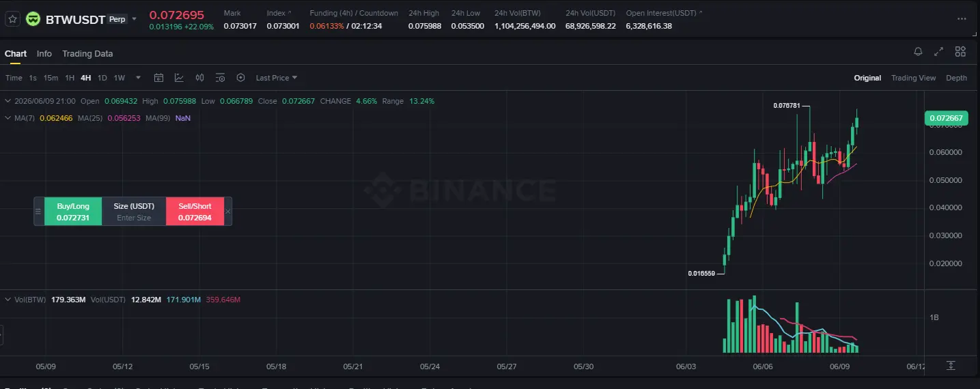980x389 pixels.
Task: Open the price alert bell icon
Action: [x=919, y=51]
